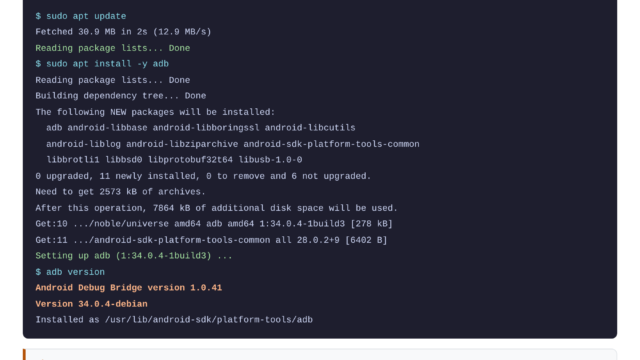640x360 pixels.
Task: Click the green 'Setting up adb' line
Action: pyautogui.click(x=134, y=256)
